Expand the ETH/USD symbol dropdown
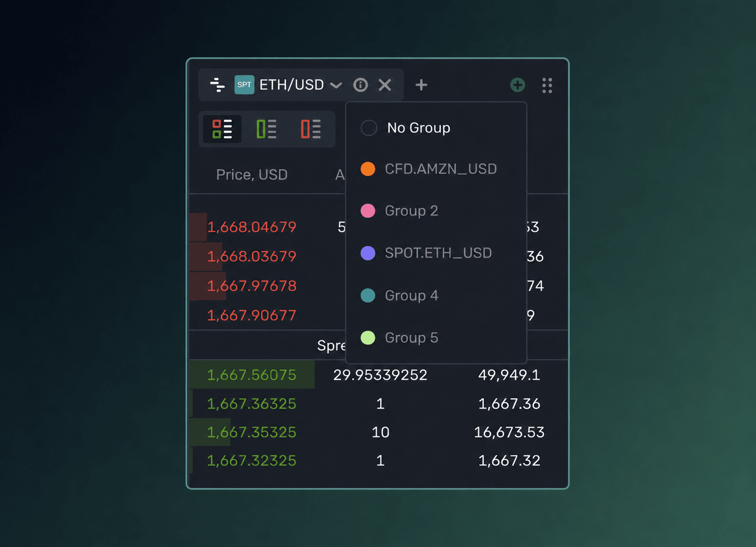The height and width of the screenshot is (547, 756). point(336,85)
